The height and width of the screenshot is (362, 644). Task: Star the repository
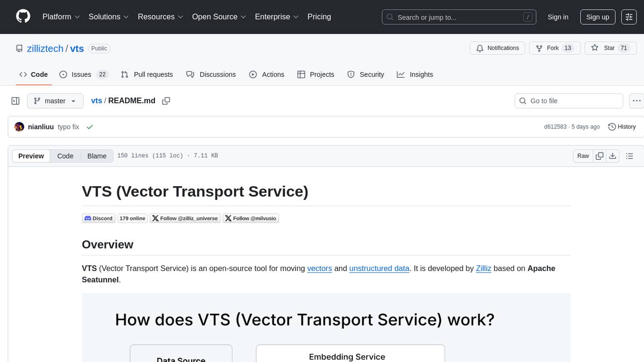click(x=611, y=48)
